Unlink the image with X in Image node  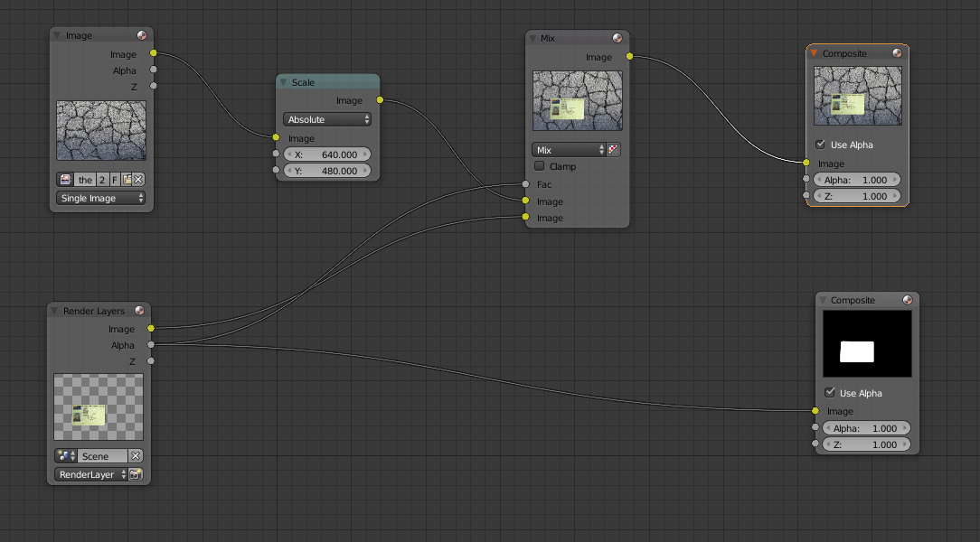pyautogui.click(x=138, y=180)
